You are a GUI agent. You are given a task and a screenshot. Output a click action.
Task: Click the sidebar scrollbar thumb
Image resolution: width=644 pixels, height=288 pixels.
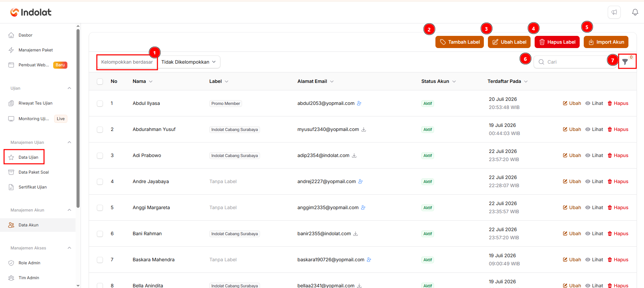coord(78,118)
